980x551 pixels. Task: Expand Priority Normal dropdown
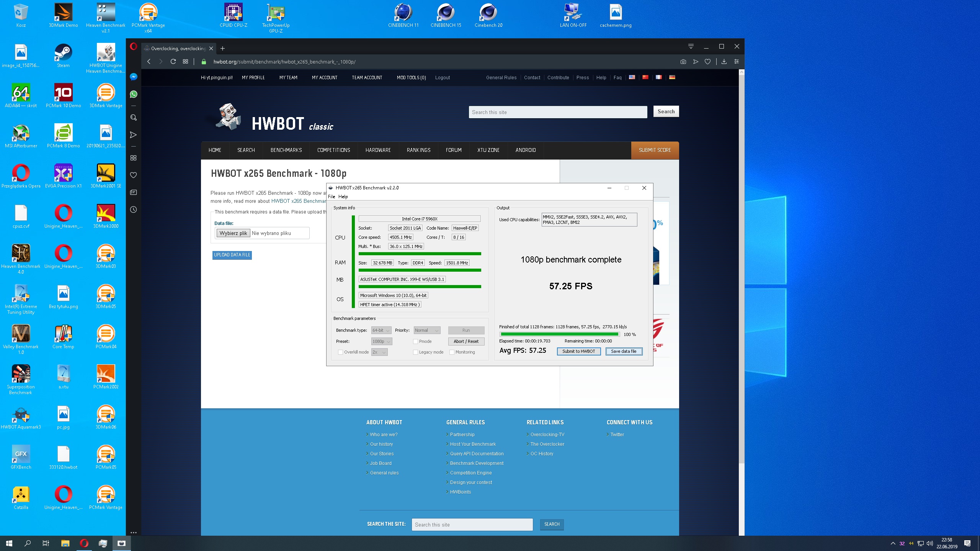[427, 330]
